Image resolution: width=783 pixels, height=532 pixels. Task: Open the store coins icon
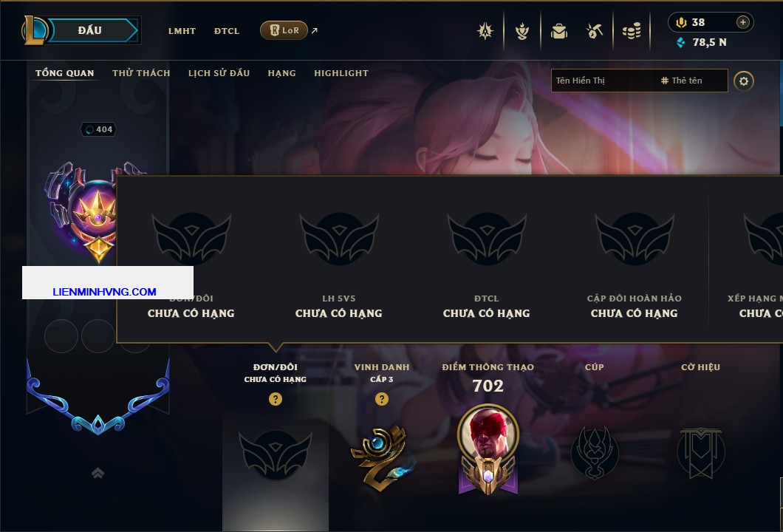coord(632,32)
